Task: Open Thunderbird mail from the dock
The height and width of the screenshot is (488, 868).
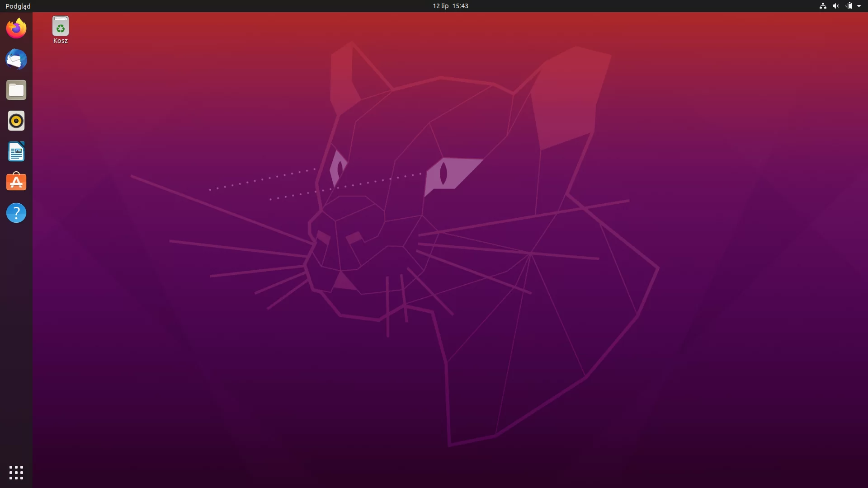Action: [16, 59]
